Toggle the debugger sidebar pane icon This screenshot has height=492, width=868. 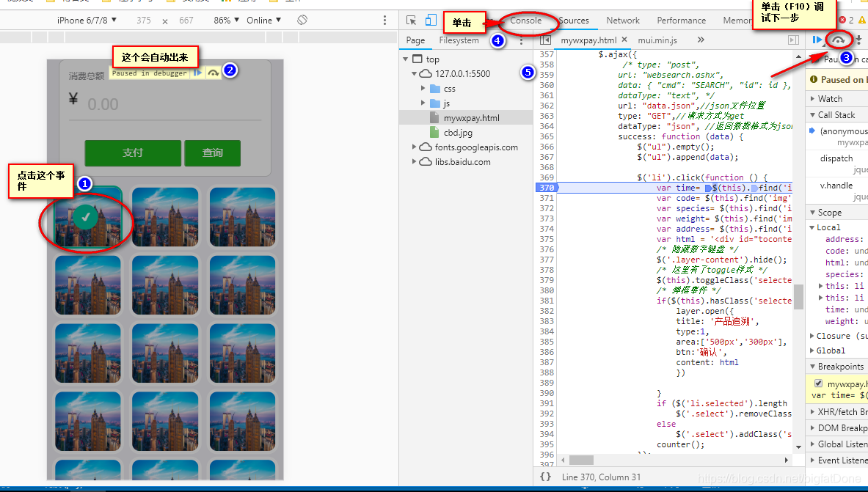[794, 40]
